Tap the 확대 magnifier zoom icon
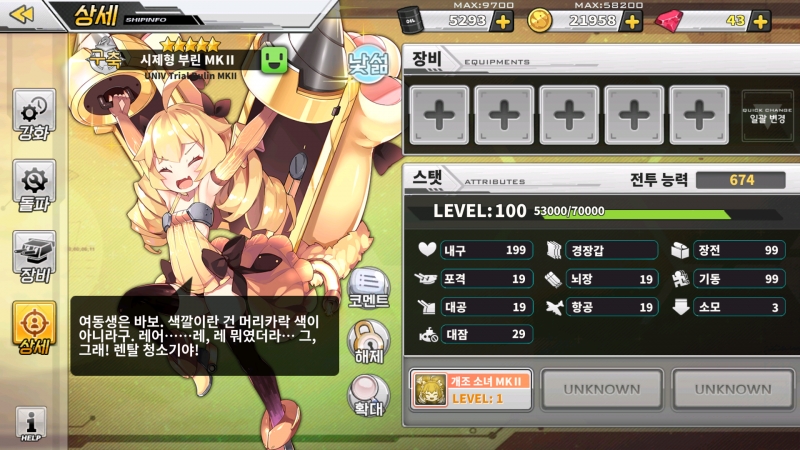Viewport: 800px width, 450px height. (x=368, y=396)
